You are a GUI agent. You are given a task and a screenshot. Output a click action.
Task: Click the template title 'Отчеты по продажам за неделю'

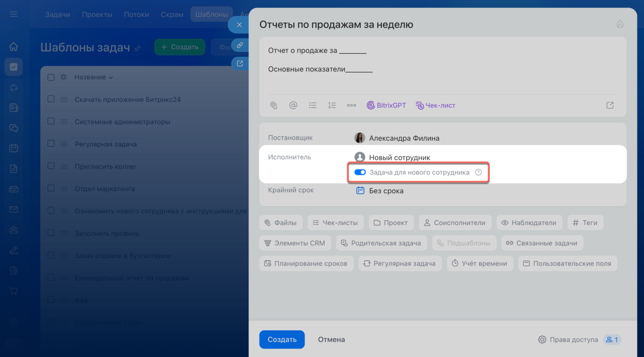[336, 24]
